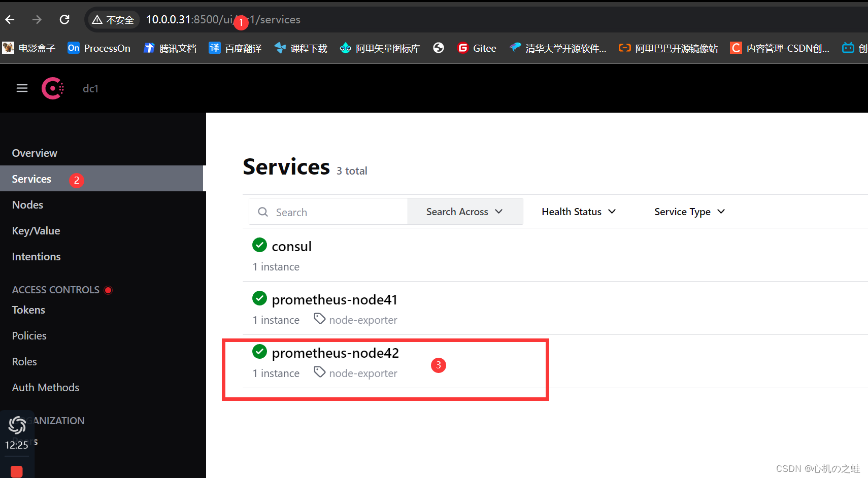Click prometheus-node42's green health icon
This screenshot has height=478, width=868.
(x=259, y=351)
